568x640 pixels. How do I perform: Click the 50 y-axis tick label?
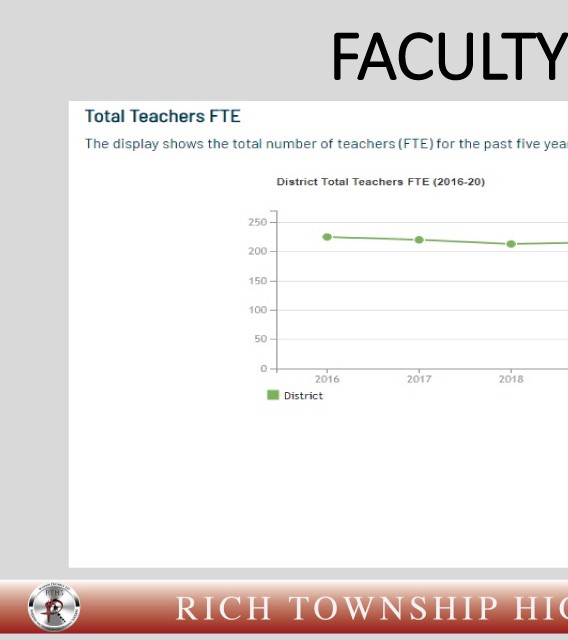click(x=260, y=339)
